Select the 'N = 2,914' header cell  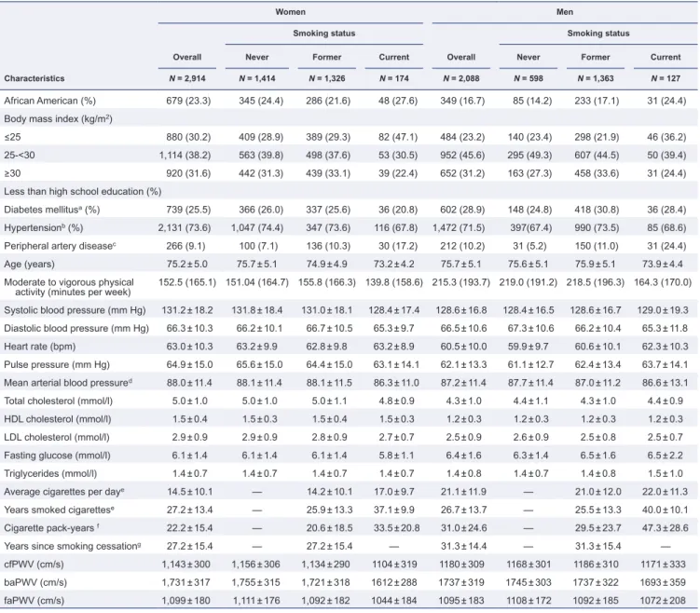(187, 78)
